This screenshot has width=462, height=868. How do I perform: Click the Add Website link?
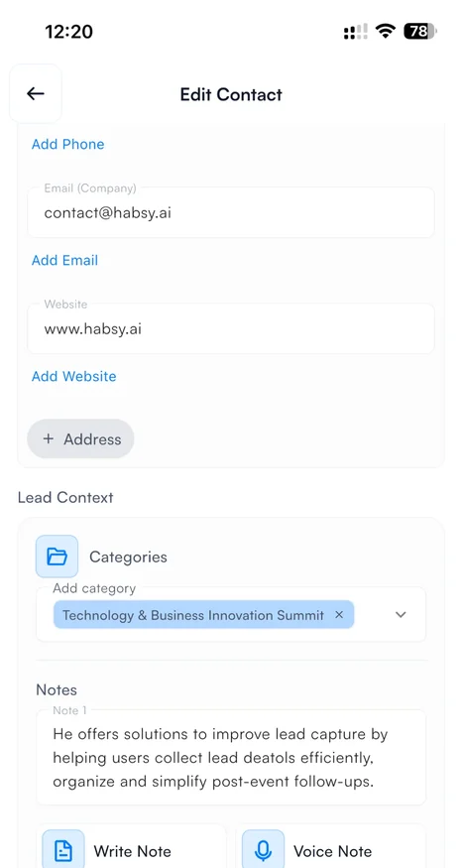click(74, 376)
